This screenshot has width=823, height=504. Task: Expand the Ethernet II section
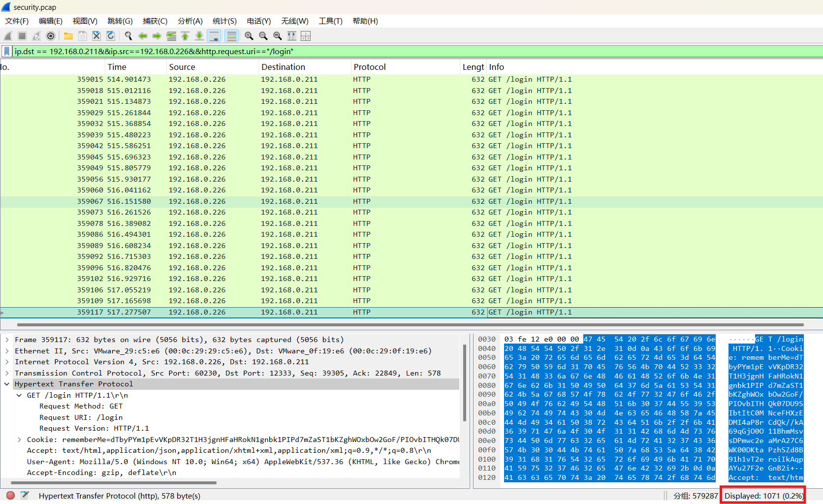point(7,351)
